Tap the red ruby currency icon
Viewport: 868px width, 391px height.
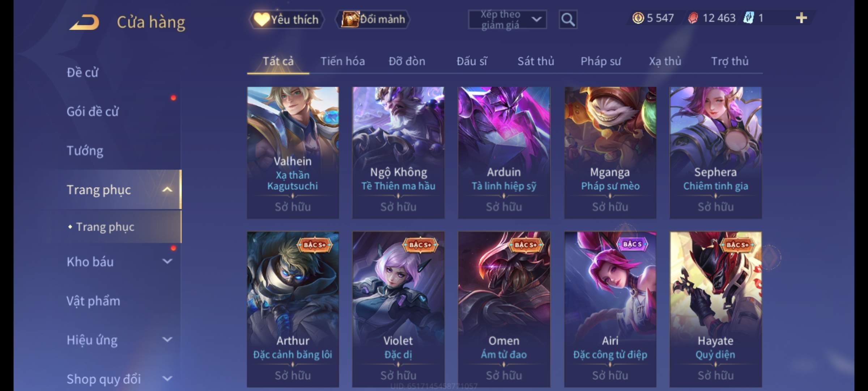coord(693,18)
